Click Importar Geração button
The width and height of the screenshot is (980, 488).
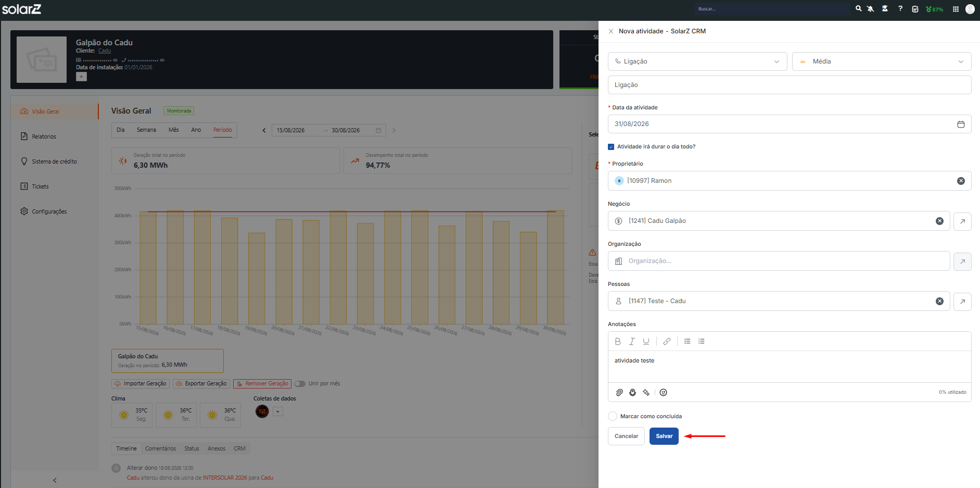click(141, 384)
